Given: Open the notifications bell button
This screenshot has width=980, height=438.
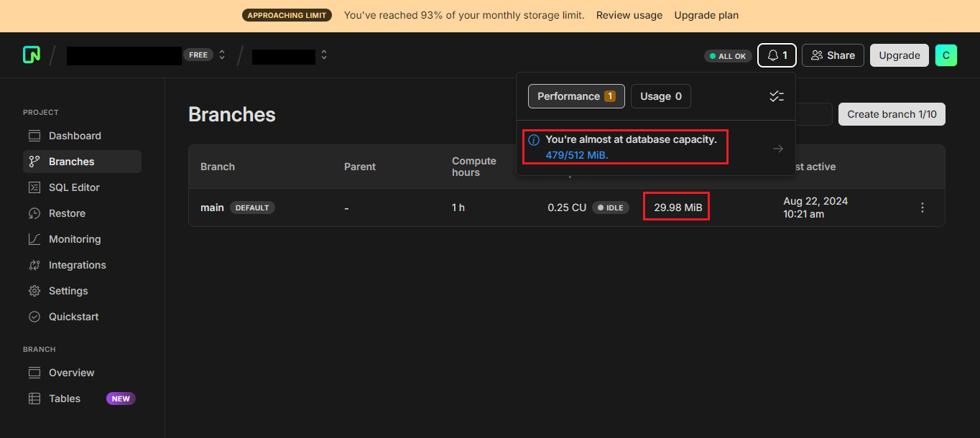Looking at the screenshot, I should point(777,55).
